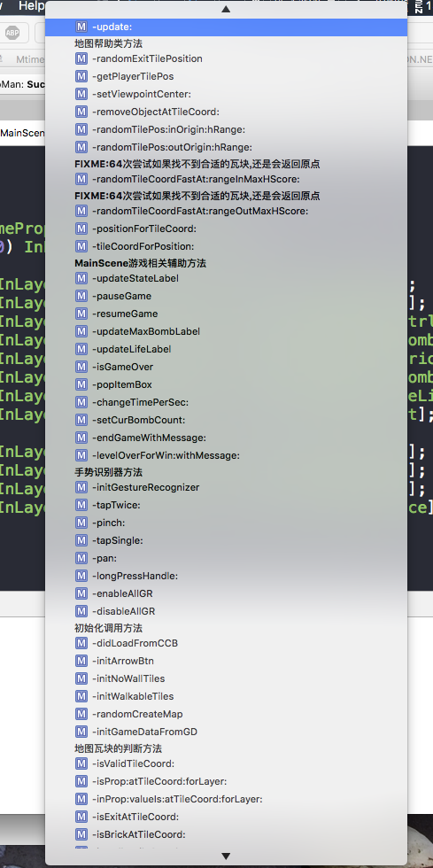Go to -randomCreateMap method
This screenshot has height=868, width=433.
226,714
